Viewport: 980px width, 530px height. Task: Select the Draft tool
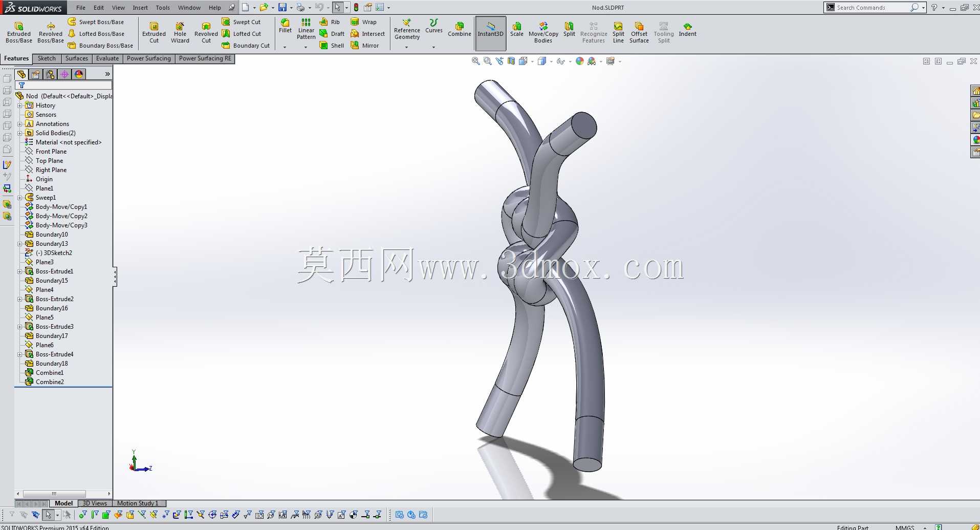332,34
